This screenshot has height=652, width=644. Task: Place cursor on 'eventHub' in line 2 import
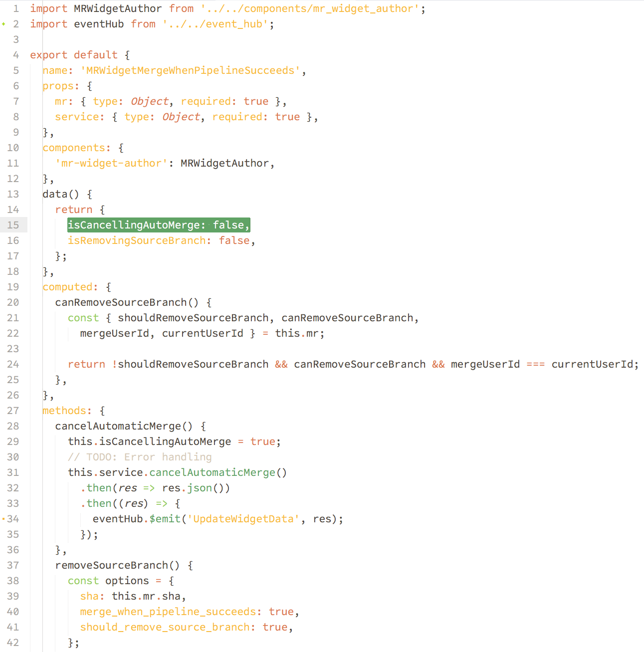point(99,24)
